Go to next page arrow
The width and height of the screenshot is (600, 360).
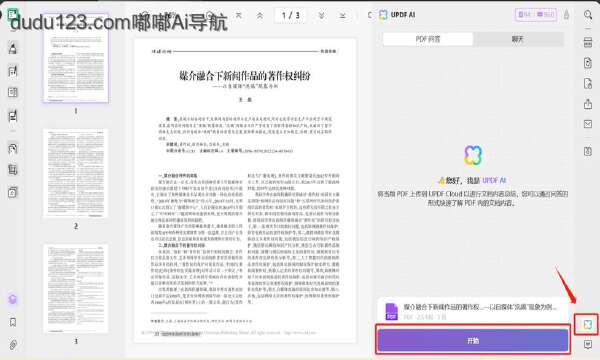click(x=321, y=15)
